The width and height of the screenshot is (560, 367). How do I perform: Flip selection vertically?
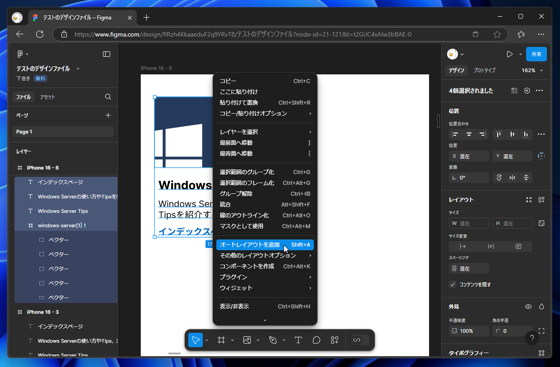coord(526,177)
